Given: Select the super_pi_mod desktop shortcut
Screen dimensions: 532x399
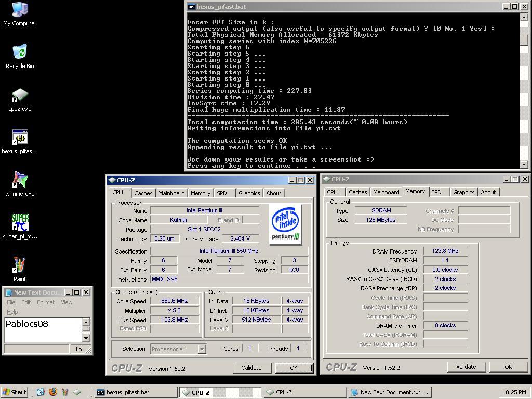Looking at the screenshot, I should 20,227.
